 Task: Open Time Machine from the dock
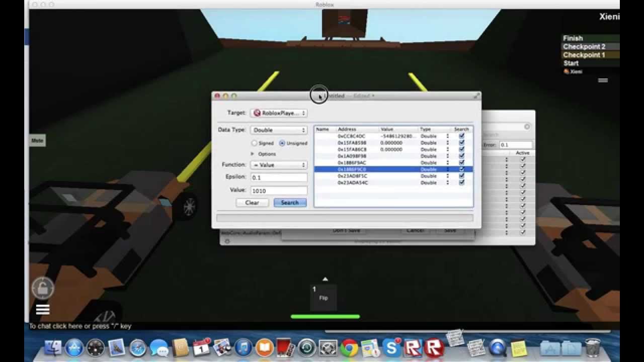pyautogui.click(x=307, y=348)
